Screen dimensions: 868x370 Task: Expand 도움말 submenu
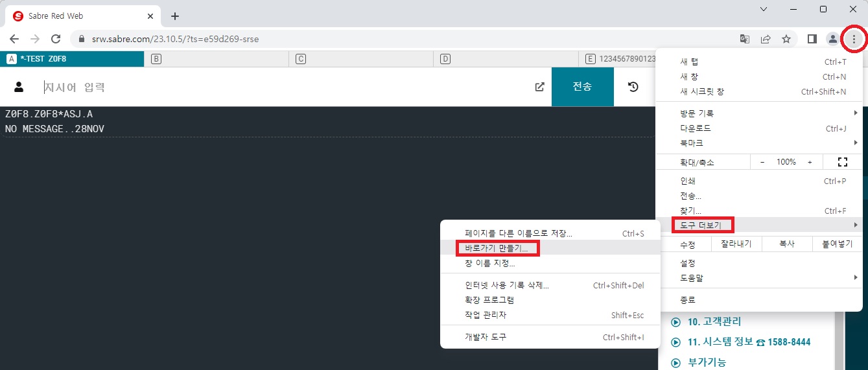tap(759, 278)
